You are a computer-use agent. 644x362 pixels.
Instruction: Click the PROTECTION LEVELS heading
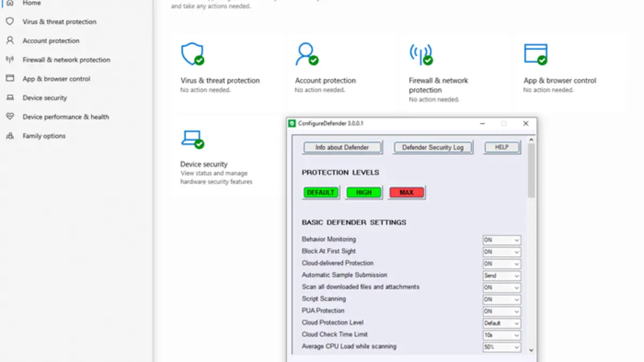click(x=340, y=173)
